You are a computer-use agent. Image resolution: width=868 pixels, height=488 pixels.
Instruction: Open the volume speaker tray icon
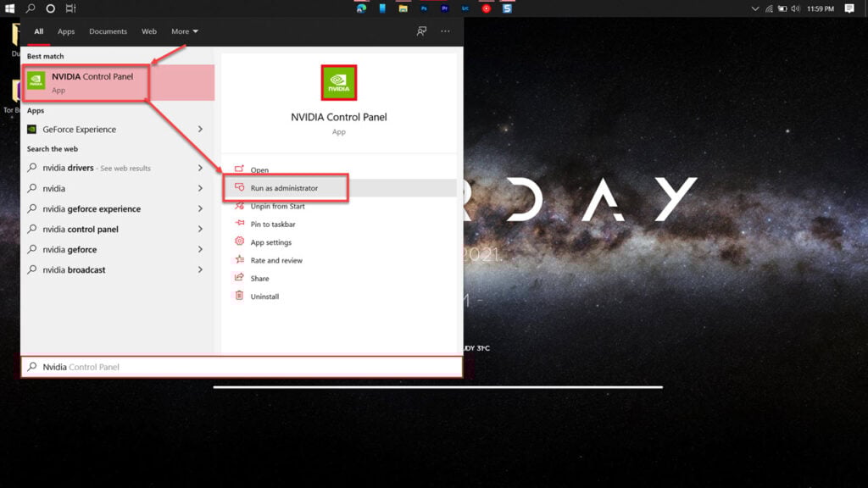click(795, 8)
